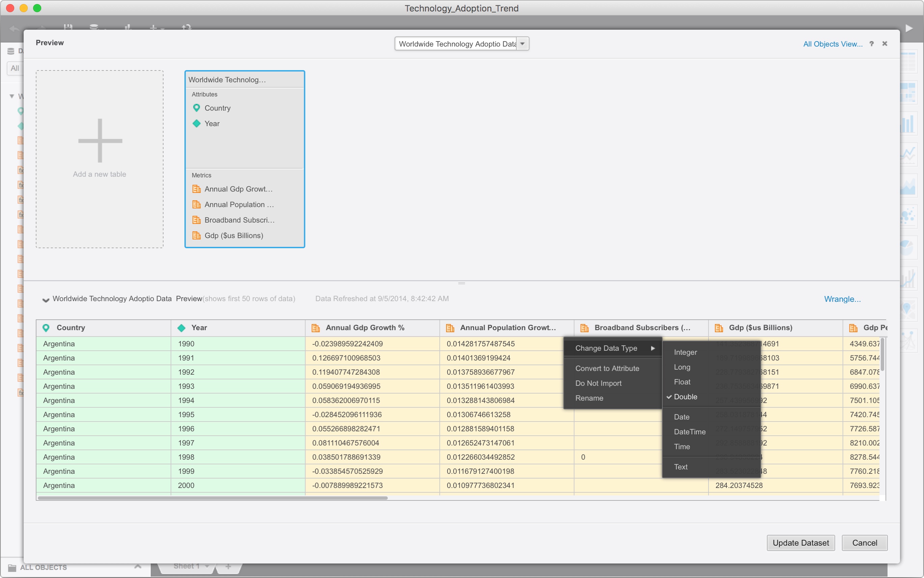
Task: Click the horizontal scrollbar of the data table
Action: (212, 498)
